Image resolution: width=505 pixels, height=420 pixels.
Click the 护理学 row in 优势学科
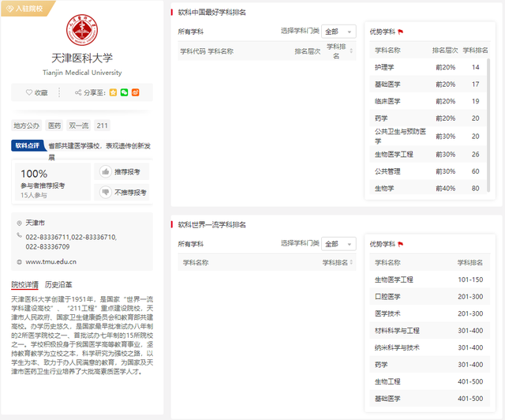coord(428,67)
